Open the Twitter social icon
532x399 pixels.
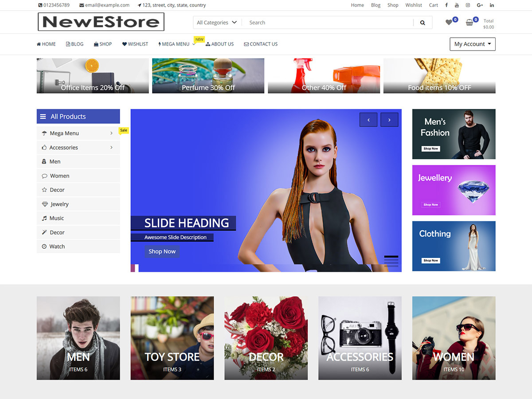tap(457, 5)
